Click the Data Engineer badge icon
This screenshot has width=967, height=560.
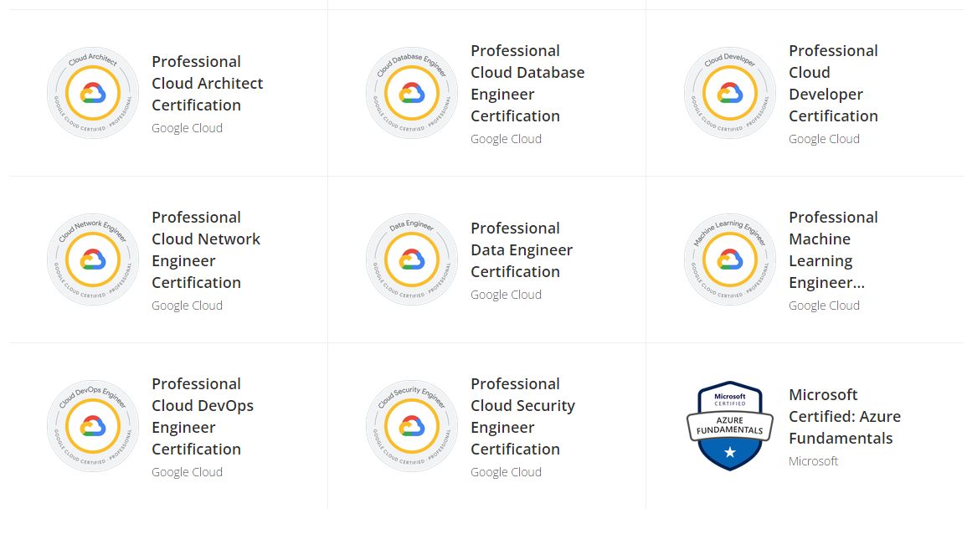coord(411,259)
